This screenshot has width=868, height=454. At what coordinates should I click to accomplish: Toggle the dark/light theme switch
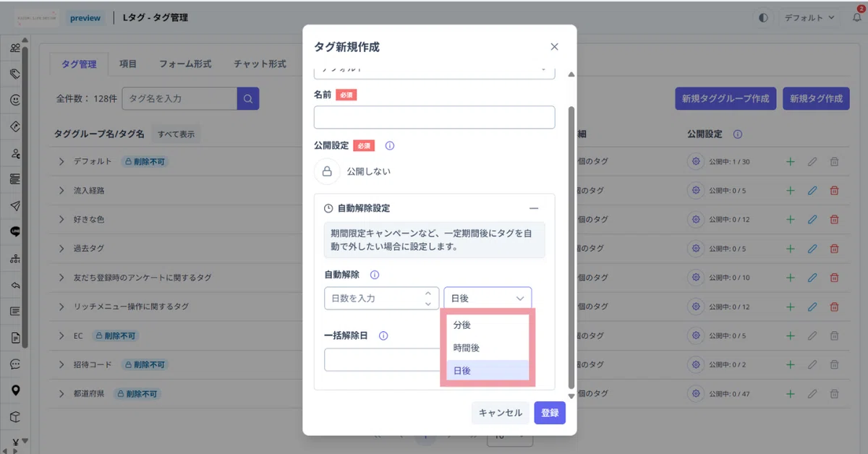[763, 17]
